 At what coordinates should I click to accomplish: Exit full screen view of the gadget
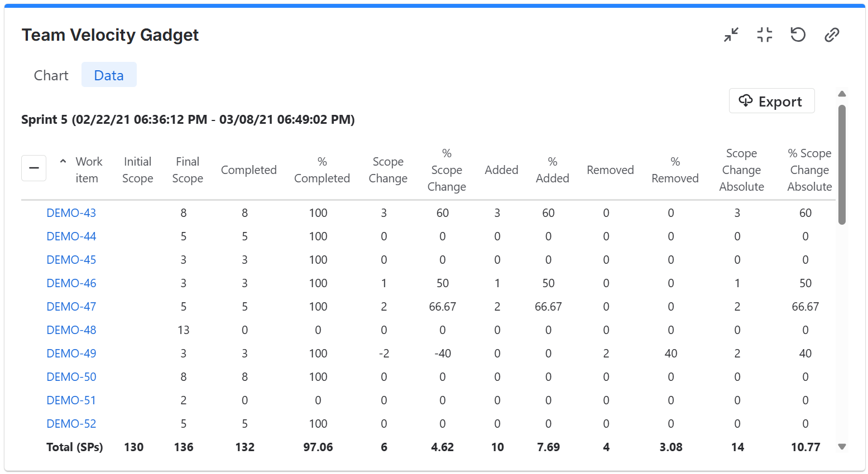tap(764, 35)
